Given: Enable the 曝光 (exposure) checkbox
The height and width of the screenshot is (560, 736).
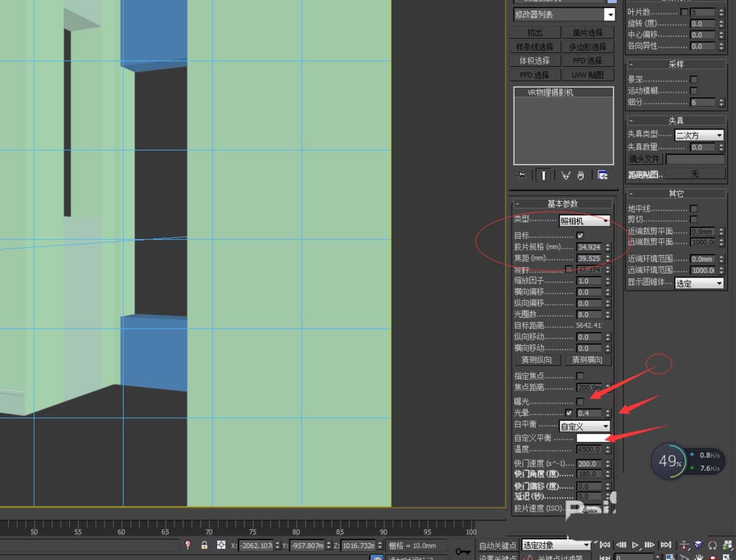Looking at the screenshot, I should pos(580,401).
